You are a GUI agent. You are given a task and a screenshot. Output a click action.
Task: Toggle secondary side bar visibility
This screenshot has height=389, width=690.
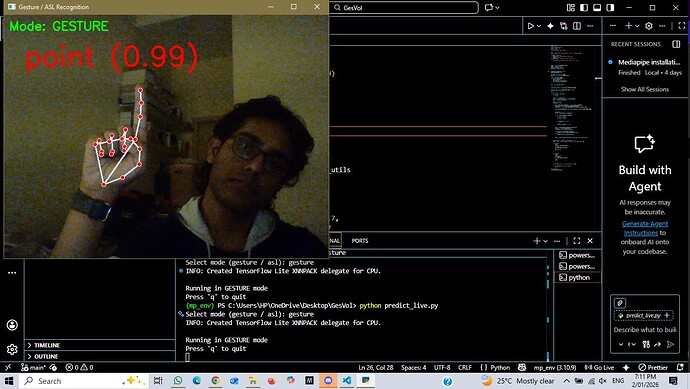coord(610,7)
